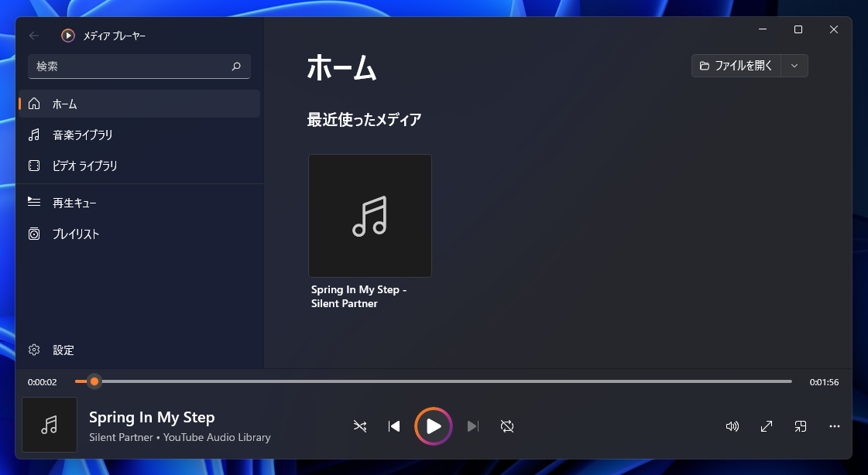Click the ファイルを開く button

[x=736, y=66]
